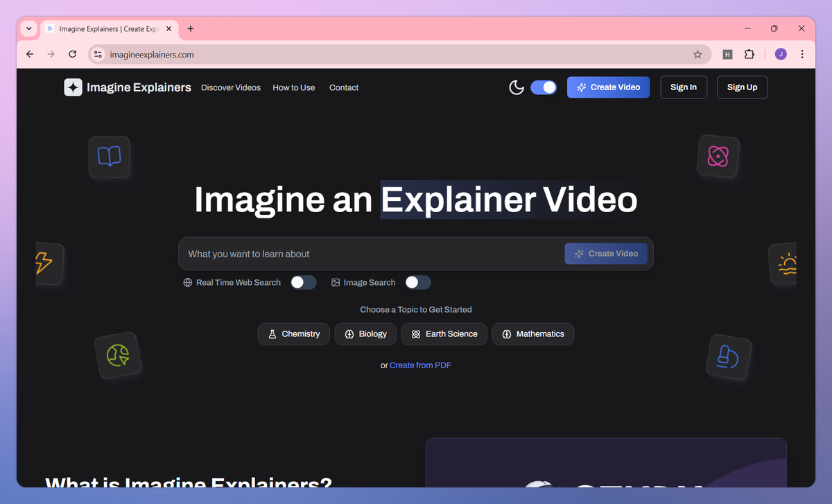832x504 pixels.
Task: Open Discover Videos in navigation
Action: coord(231,87)
